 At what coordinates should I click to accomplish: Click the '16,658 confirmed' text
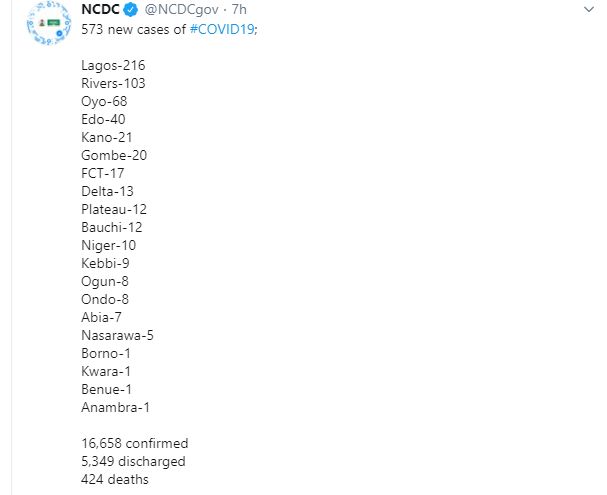point(135,443)
